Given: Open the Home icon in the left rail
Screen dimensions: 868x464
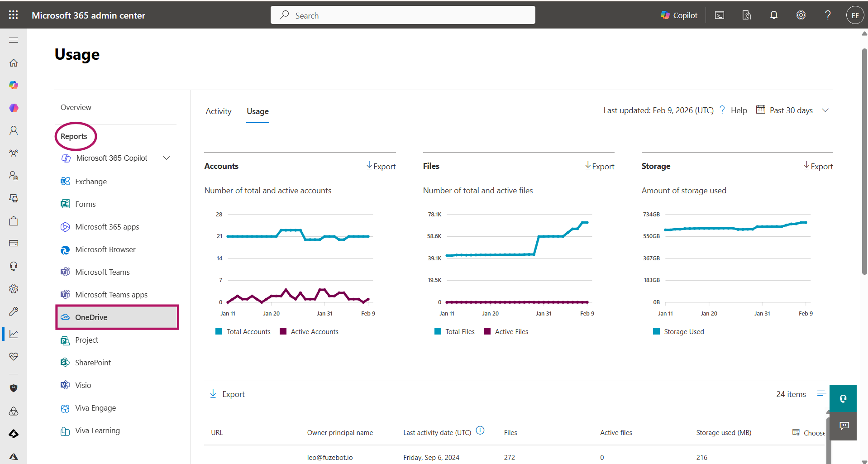Looking at the screenshot, I should tap(14, 62).
